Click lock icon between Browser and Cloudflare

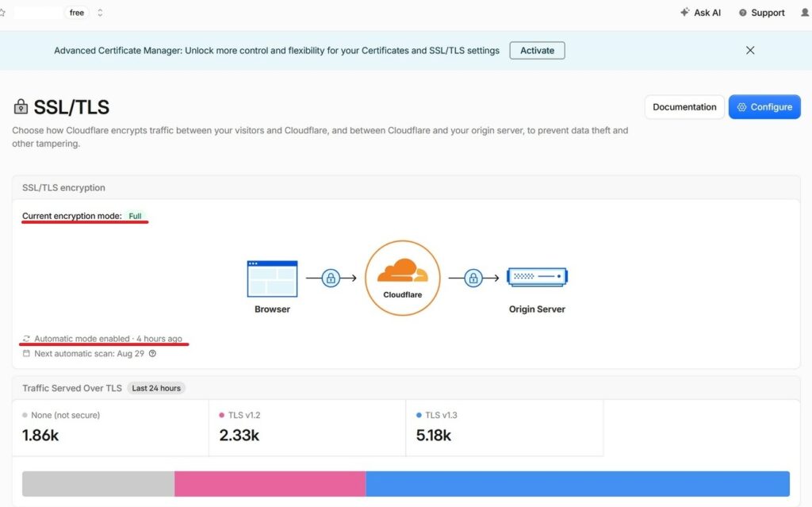(x=331, y=278)
